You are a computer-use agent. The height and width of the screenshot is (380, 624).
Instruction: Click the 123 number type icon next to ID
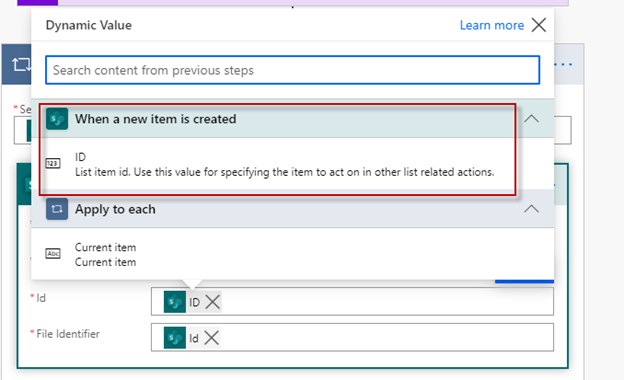[53, 164]
